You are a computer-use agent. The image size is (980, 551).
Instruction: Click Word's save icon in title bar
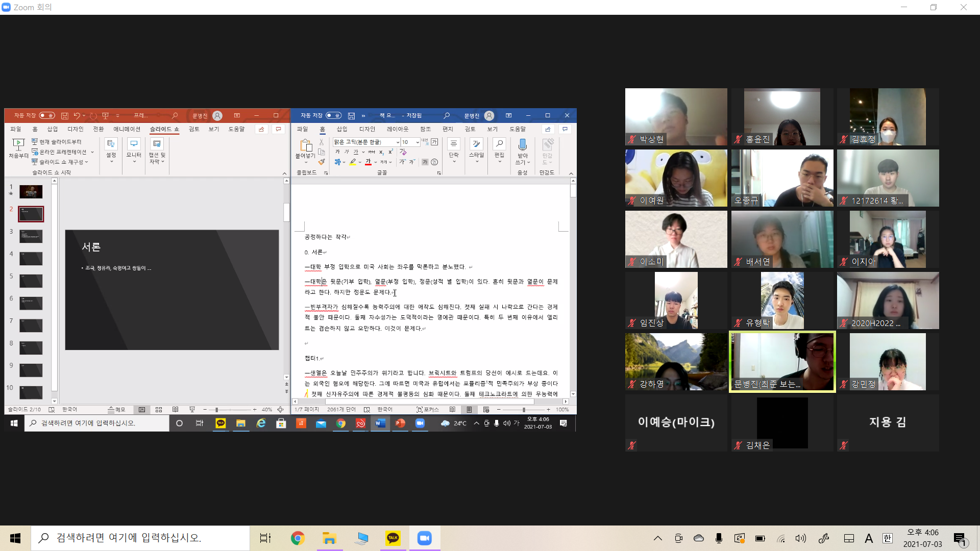[x=351, y=116]
